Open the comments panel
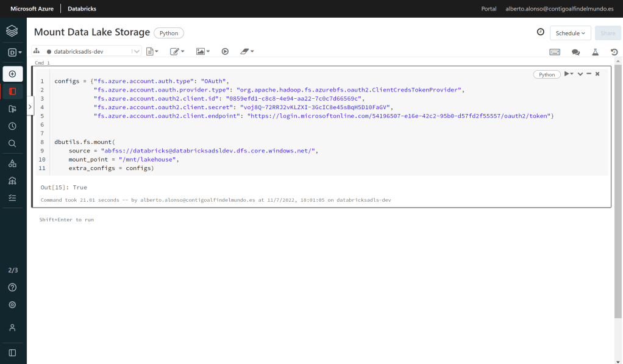 [575, 52]
